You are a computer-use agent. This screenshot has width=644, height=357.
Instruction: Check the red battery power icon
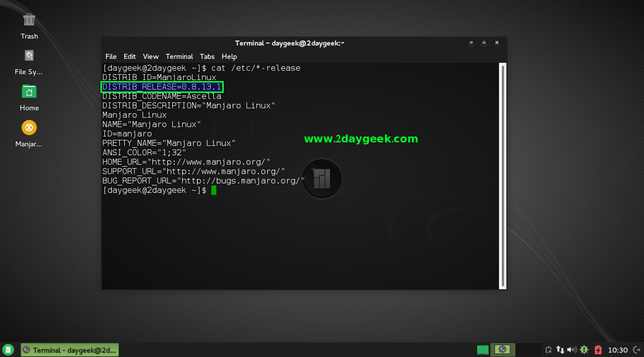coord(598,350)
